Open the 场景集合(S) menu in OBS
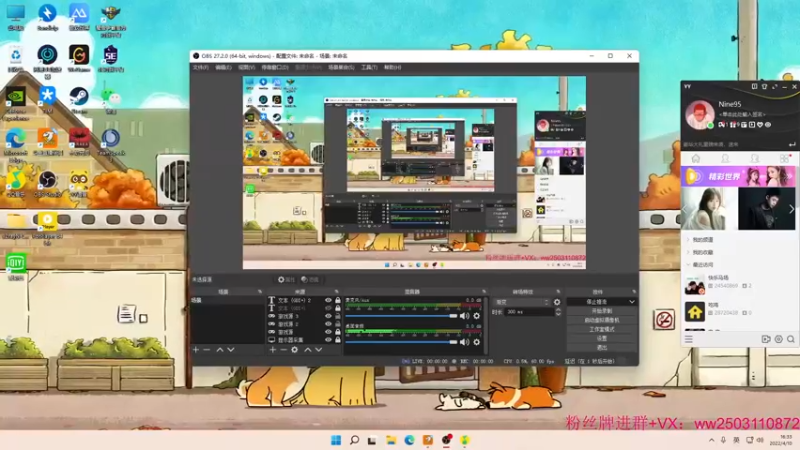 point(341,67)
